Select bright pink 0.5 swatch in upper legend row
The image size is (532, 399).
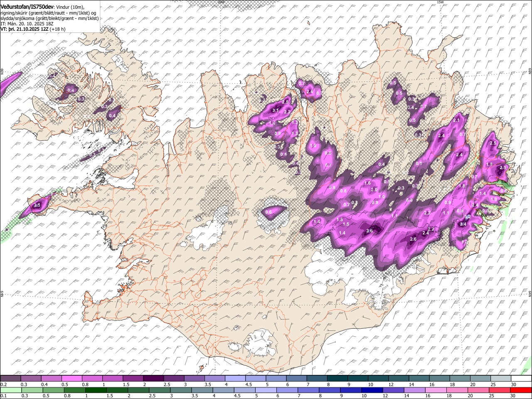coord(71,379)
